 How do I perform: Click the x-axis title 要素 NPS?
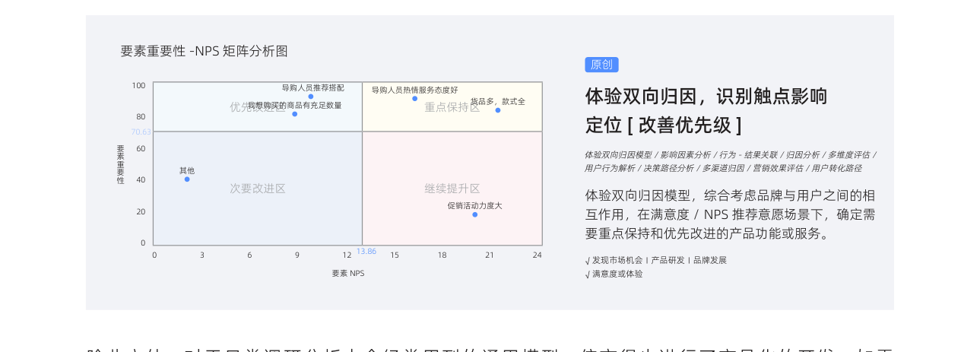tap(348, 273)
